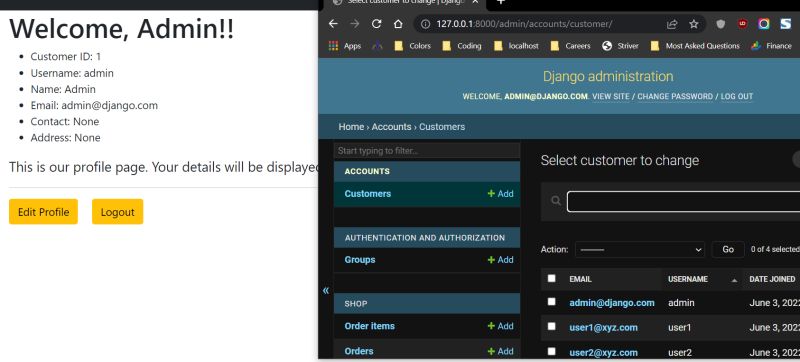
Task: Open the colorful ring extension icon
Action: [x=764, y=24]
